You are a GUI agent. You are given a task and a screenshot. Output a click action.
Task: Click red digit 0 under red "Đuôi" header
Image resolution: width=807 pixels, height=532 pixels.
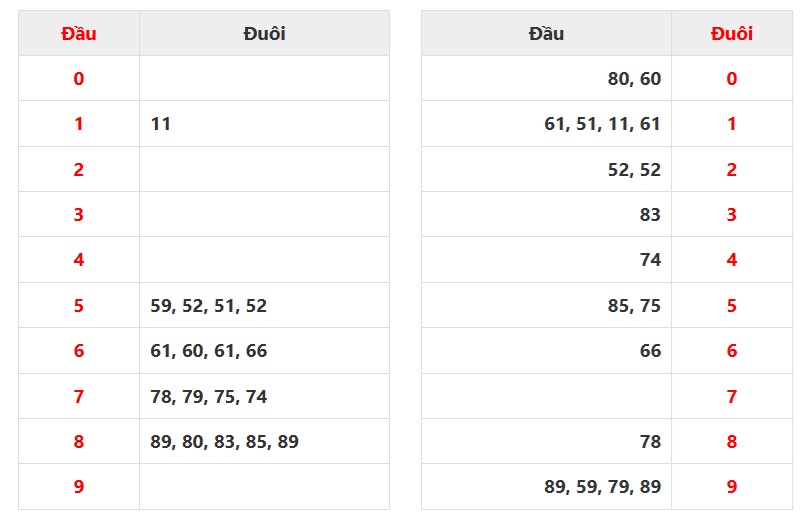[x=731, y=79]
